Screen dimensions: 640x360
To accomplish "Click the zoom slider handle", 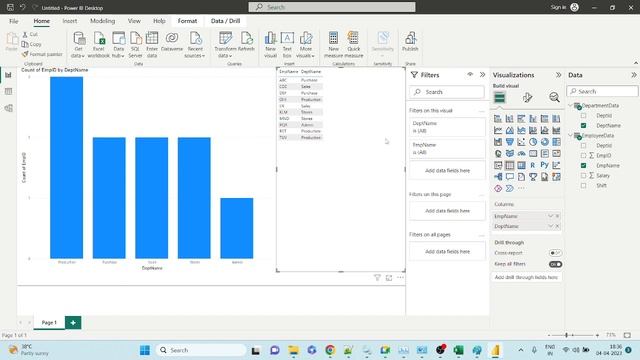I will (x=567, y=335).
